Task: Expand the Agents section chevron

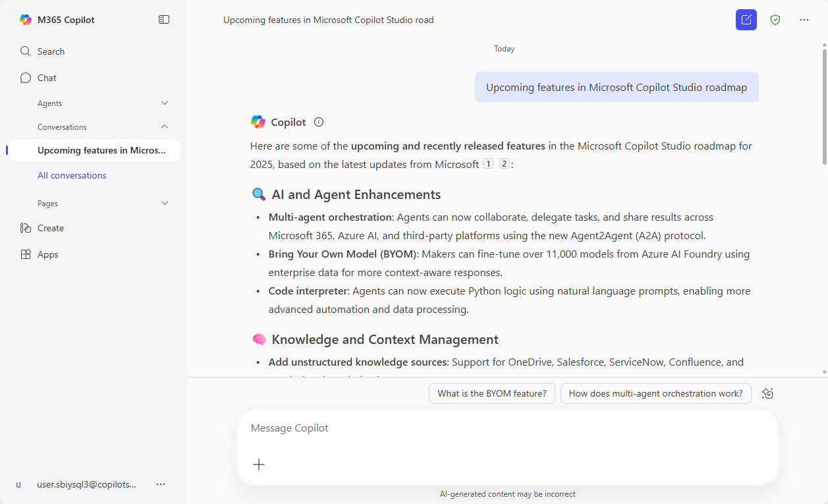Action: (x=165, y=103)
